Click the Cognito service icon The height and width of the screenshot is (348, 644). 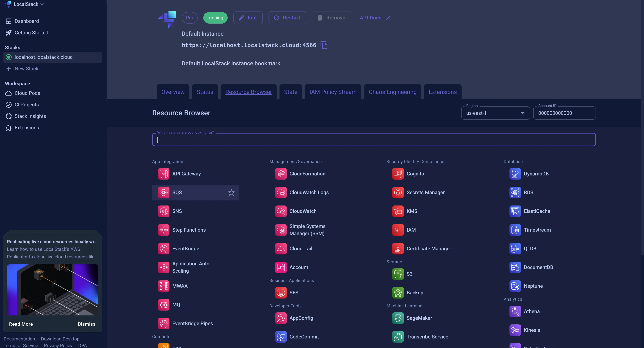point(398,174)
